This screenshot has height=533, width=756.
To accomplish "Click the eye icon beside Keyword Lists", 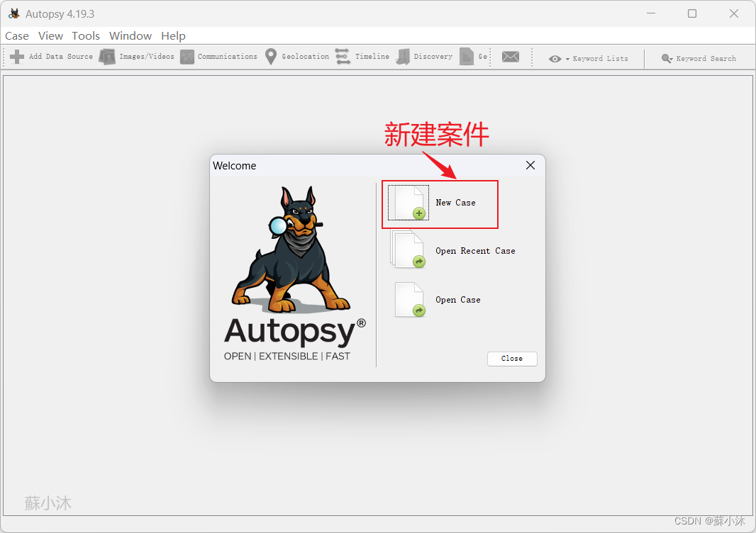I will pos(555,59).
